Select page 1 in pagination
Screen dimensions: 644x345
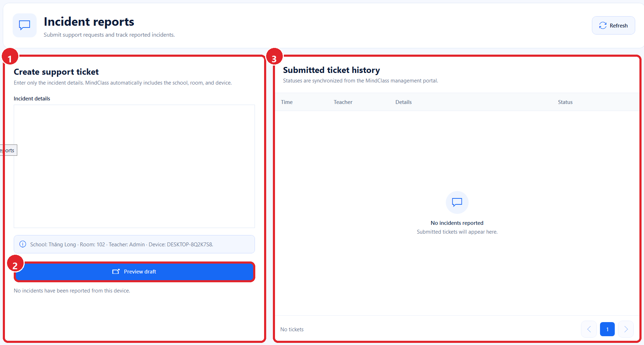[607, 329]
